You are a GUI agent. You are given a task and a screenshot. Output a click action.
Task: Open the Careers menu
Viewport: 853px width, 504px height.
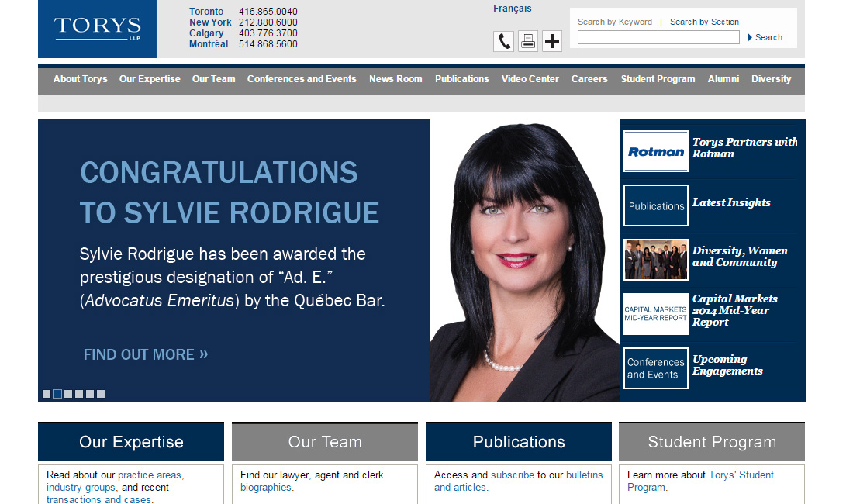coord(589,79)
